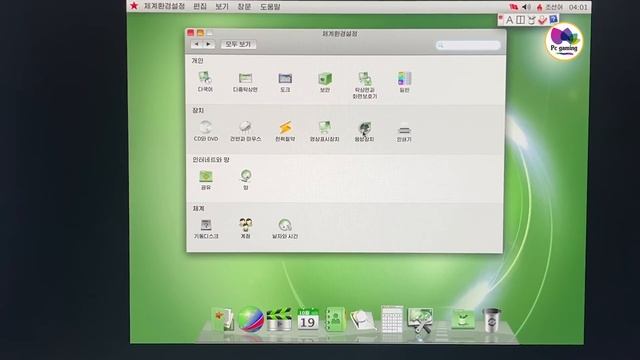This screenshot has height=360, width=640.
Task: Click the A icon in input toolbar
Action: click(x=509, y=20)
